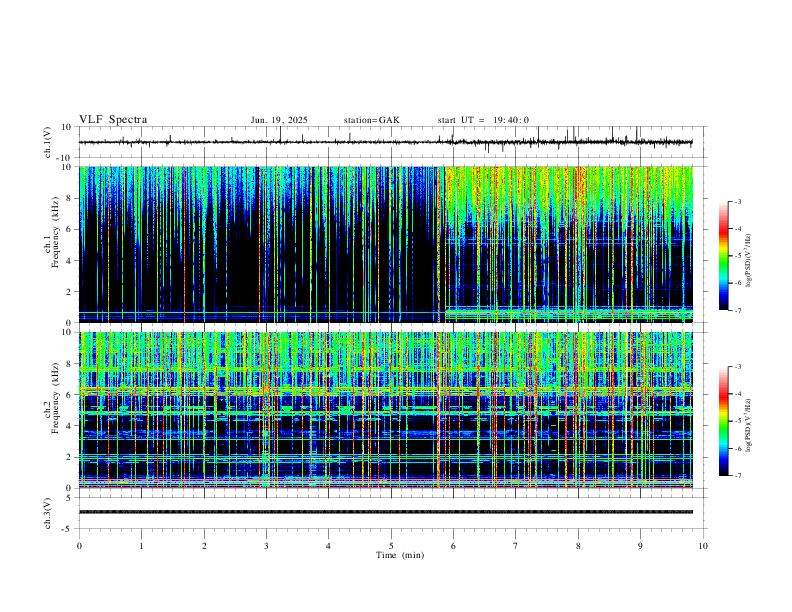Click the ch.3 voltage trace band
Screen dimensions: 792x612
click(x=385, y=512)
